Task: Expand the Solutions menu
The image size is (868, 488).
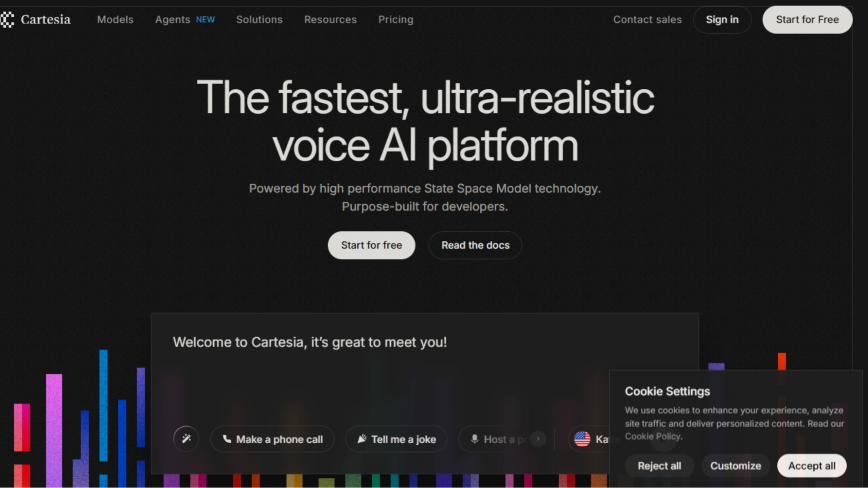Action: pyautogui.click(x=259, y=20)
